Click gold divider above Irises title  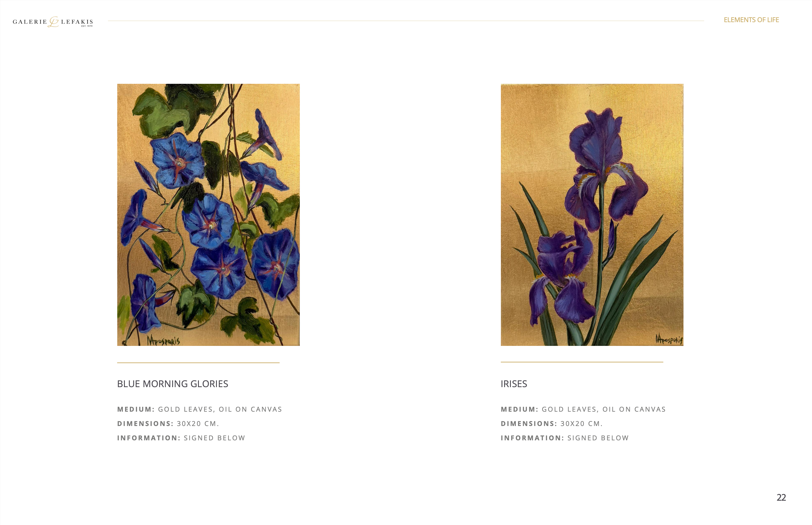[582, 362]
